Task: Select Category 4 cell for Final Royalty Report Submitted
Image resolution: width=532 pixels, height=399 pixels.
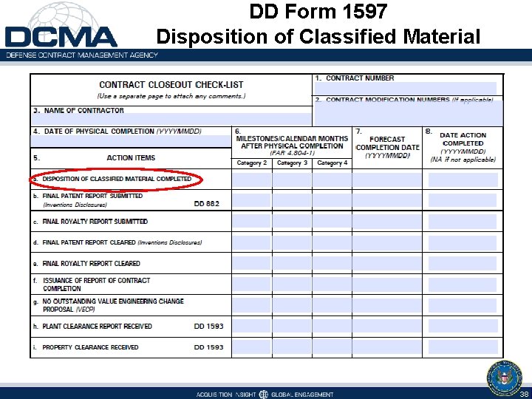Action: click(x=332, y=222)
